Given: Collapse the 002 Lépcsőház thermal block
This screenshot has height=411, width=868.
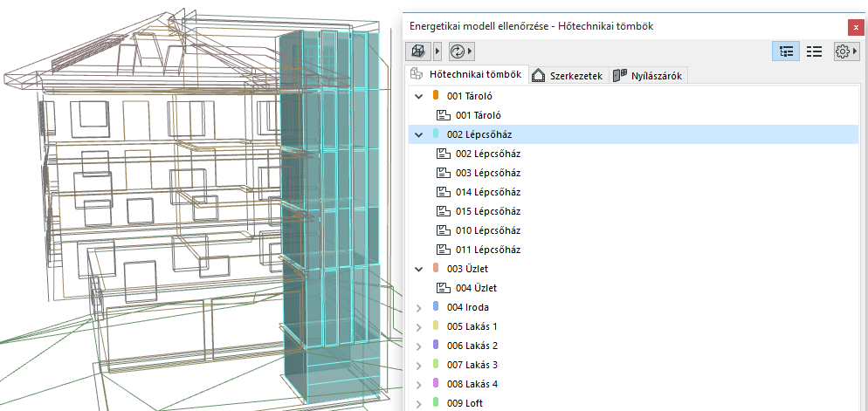Looking at the screenshot, I should [x=418, y=134].
